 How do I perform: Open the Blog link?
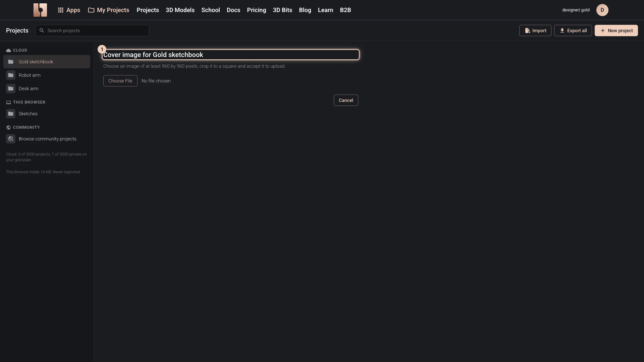[305, 10]
